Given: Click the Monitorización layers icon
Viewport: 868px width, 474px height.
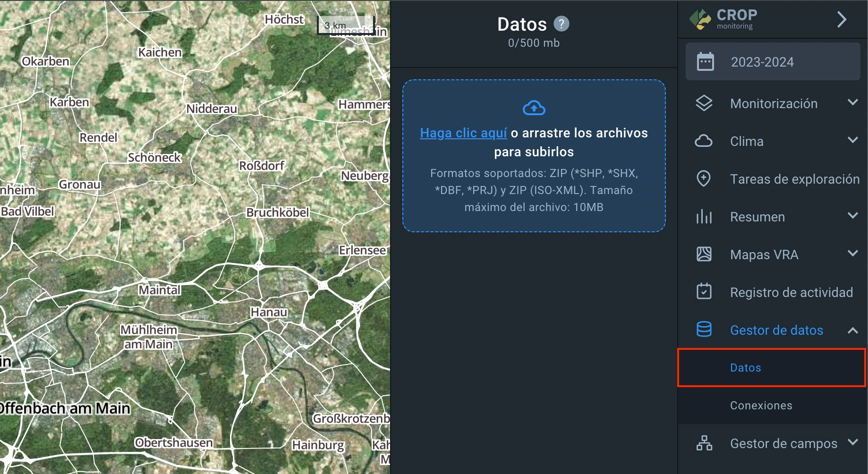Looking at the screenshot, I should pos(704,103).
